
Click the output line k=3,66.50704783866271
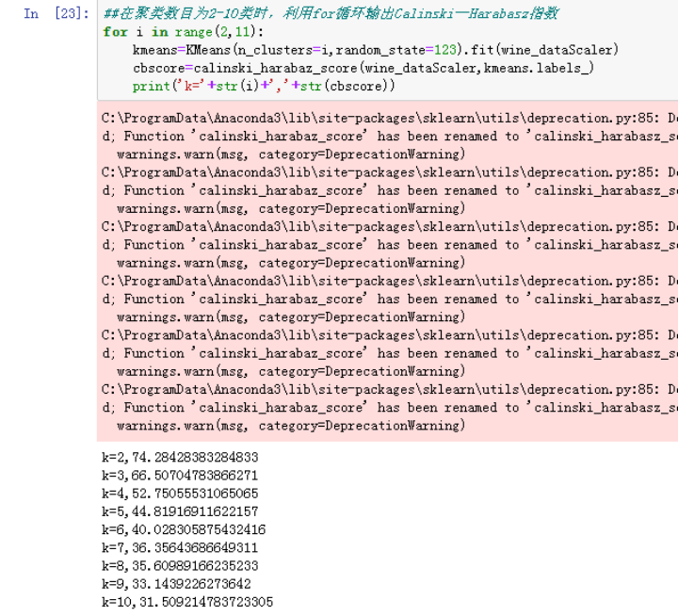click(x=180, y=476)
